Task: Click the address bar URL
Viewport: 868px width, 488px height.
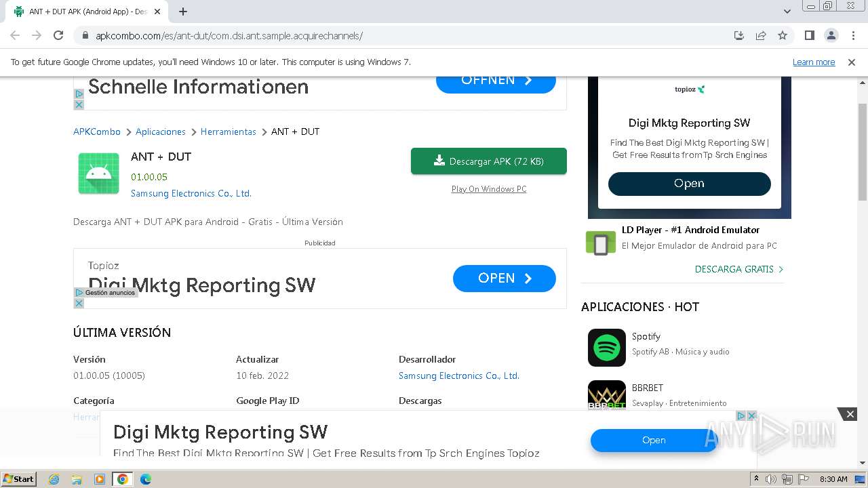Action: (x=229, y=36)
